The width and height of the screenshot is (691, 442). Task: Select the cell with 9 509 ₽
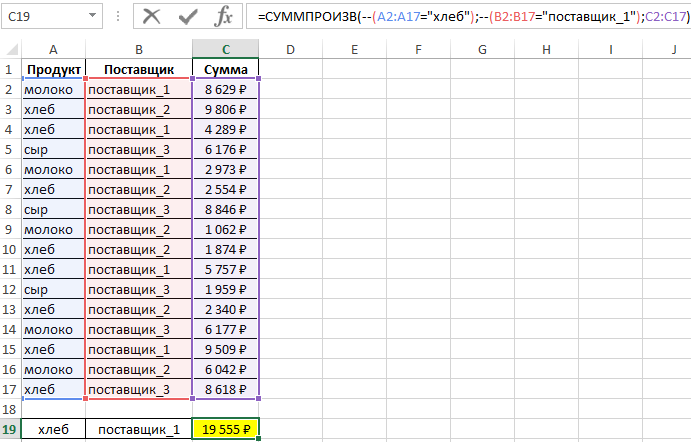tap(226, 349)
